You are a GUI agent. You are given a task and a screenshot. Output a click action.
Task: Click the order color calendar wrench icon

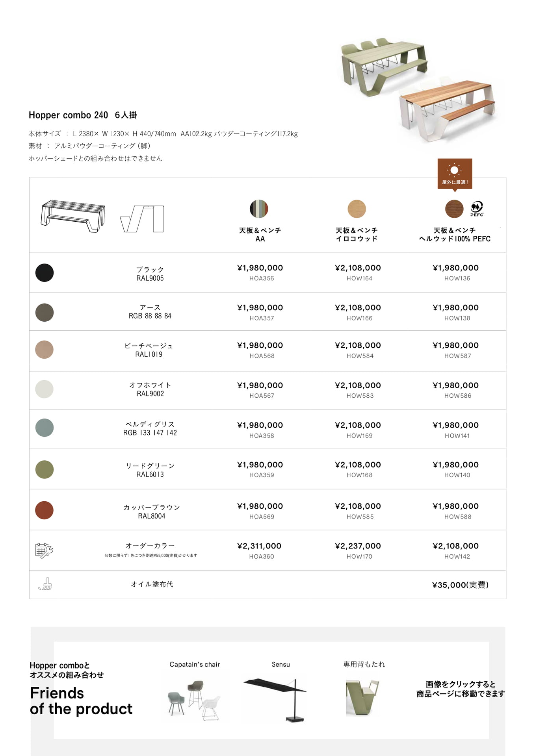(x=44, y=550)
